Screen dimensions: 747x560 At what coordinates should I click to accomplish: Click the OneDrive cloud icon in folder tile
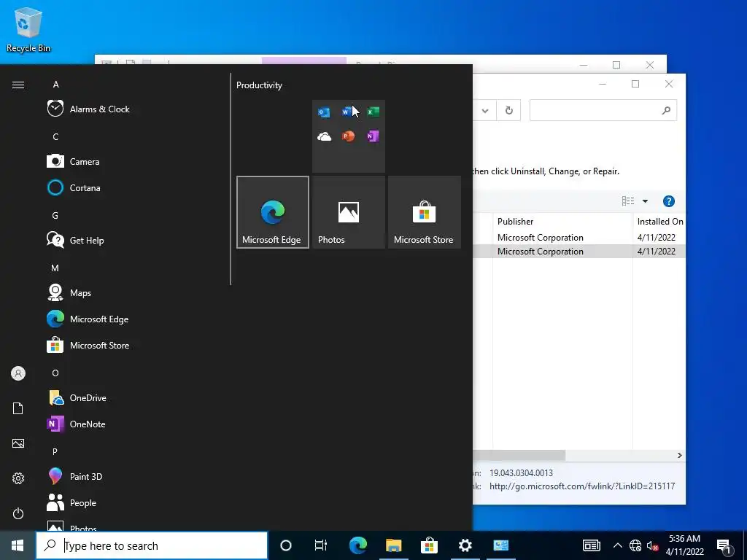(x=324, y=136)
